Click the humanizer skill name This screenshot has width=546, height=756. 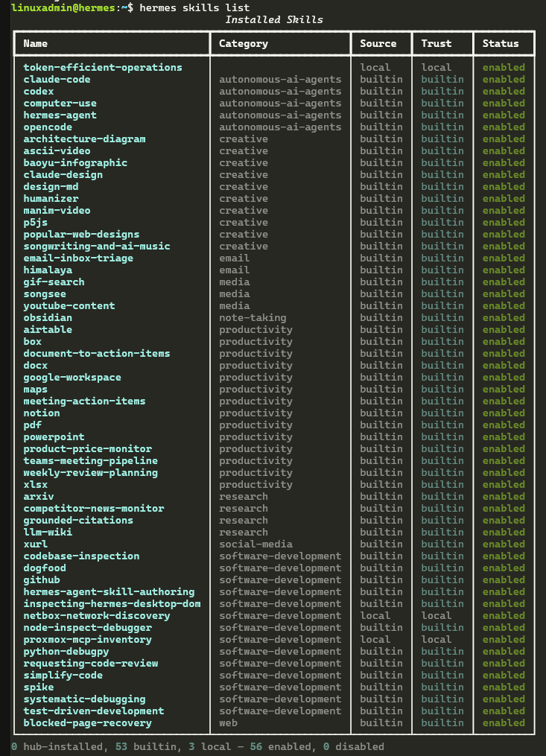pos(51,199)
